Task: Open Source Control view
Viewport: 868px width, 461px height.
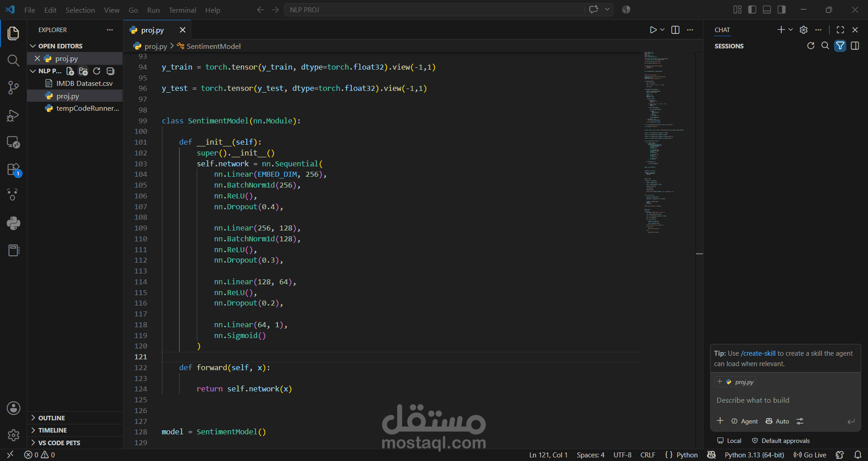Action: click(x=13, y=88)
